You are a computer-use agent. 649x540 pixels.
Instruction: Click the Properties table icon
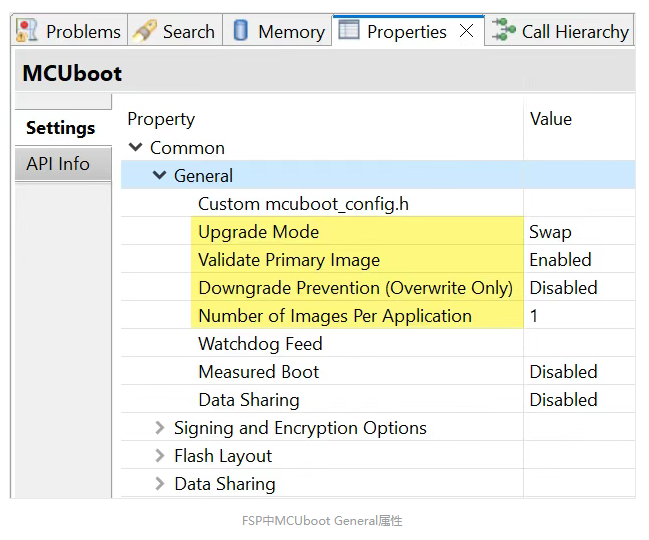(349, 30)
